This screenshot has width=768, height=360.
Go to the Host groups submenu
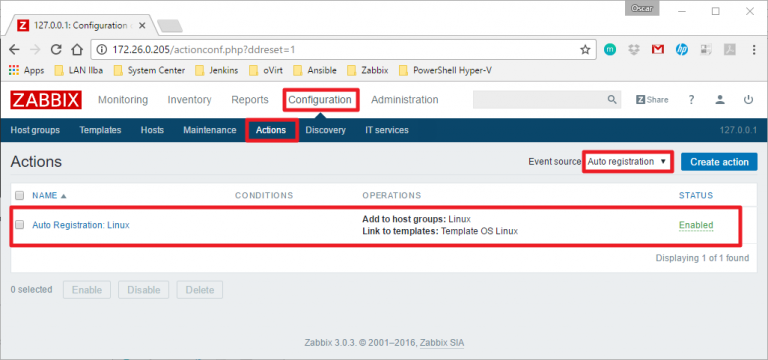pyautogui.click(x=35, y=130)
